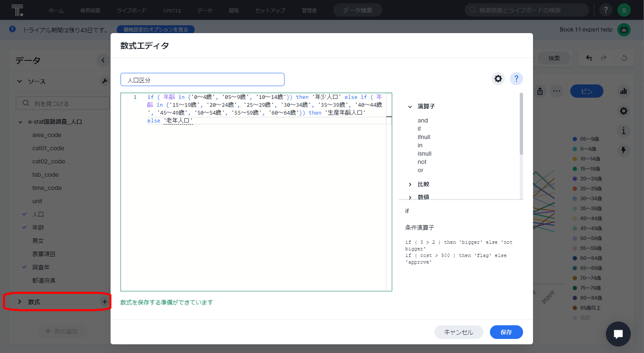Open chart configuration gear on right rail

623,110
